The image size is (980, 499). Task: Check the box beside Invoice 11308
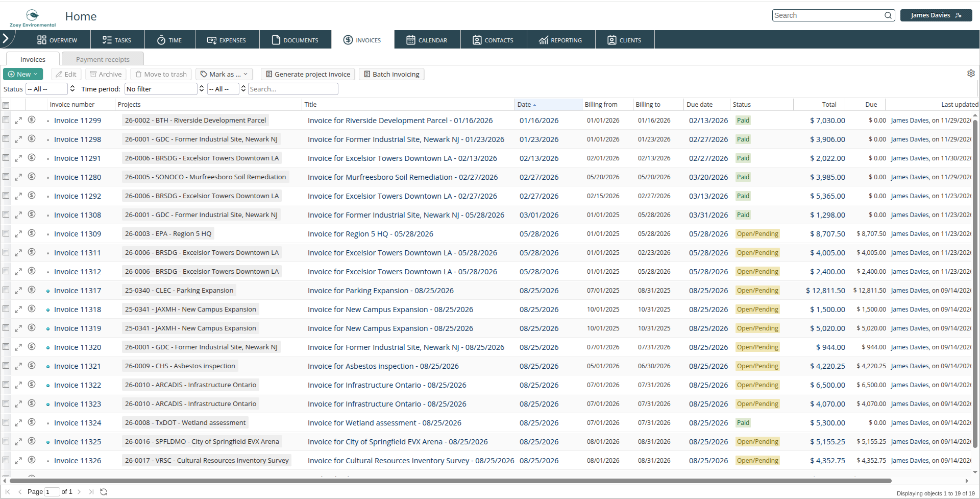(6, 215)
